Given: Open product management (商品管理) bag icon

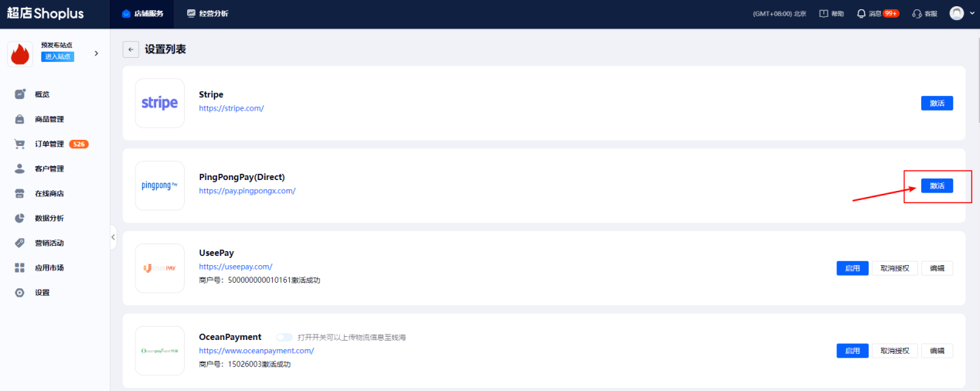Looking at the screenshot, I should click(x=20, y=119).
